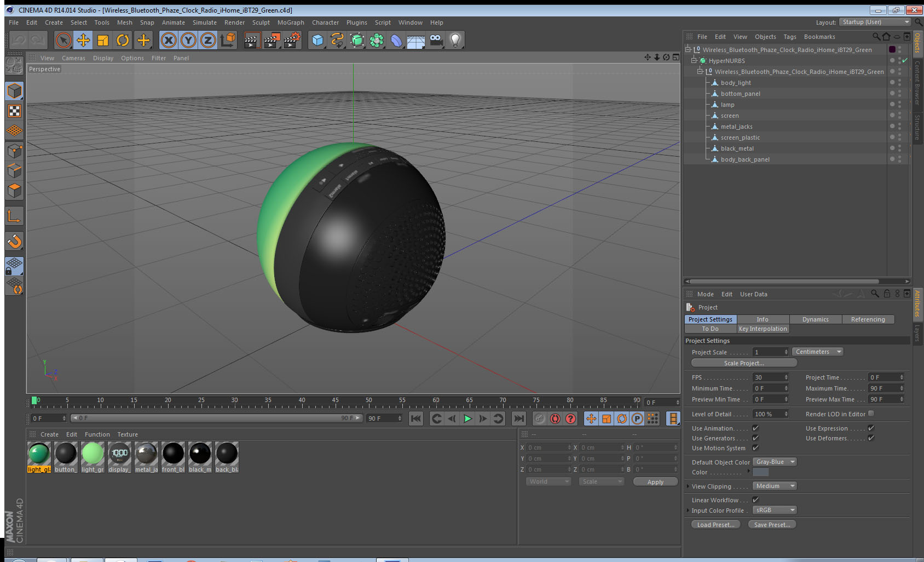The width and height of the screenshot is (924, 562).
Task: Open the Sculpt menu
Action: pyautogui.click(x=261, y=22)
